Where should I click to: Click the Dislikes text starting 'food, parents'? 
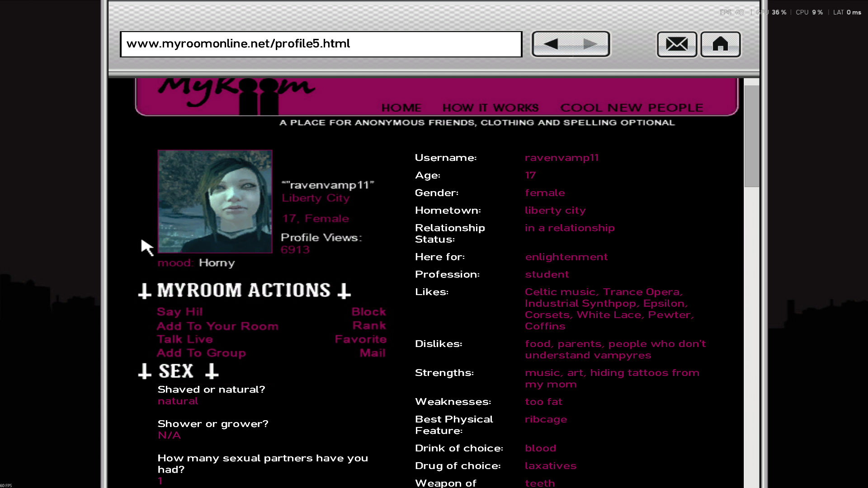(x=615, y=350)
